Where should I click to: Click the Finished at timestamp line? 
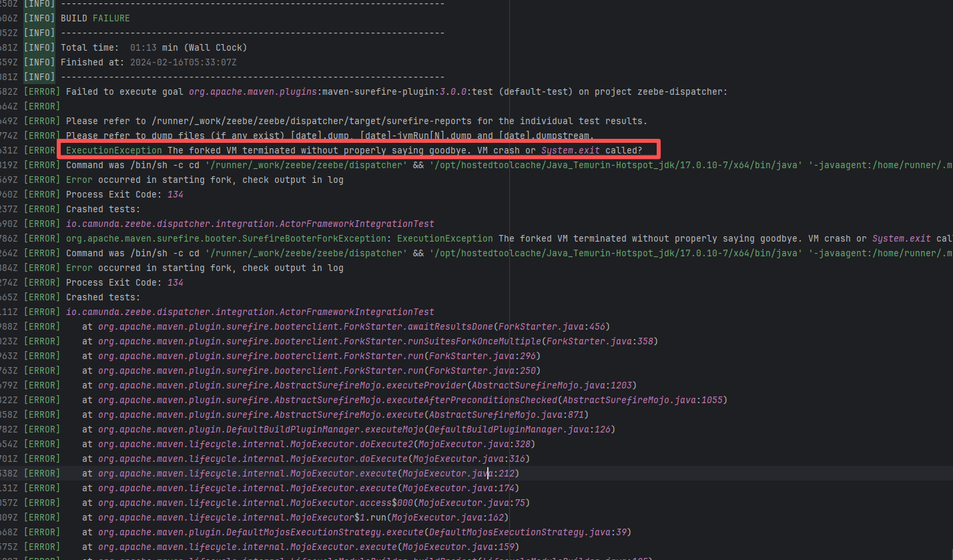(148, 62)
